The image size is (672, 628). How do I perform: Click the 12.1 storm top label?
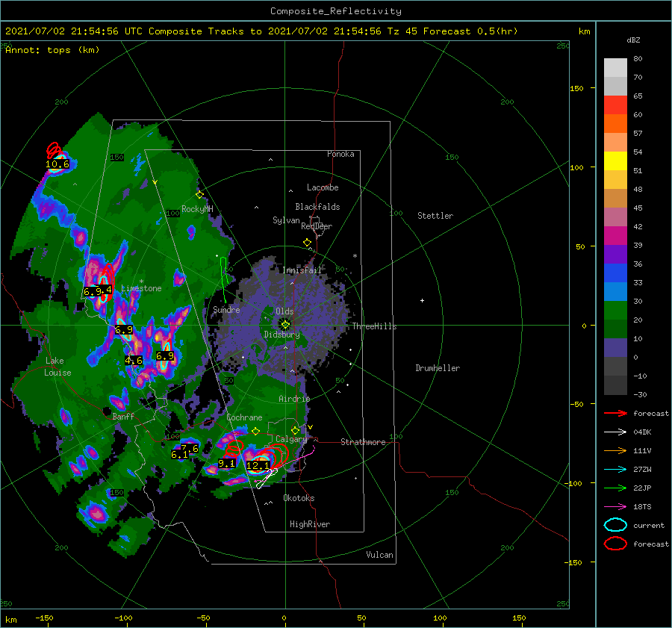pos(258,466)
